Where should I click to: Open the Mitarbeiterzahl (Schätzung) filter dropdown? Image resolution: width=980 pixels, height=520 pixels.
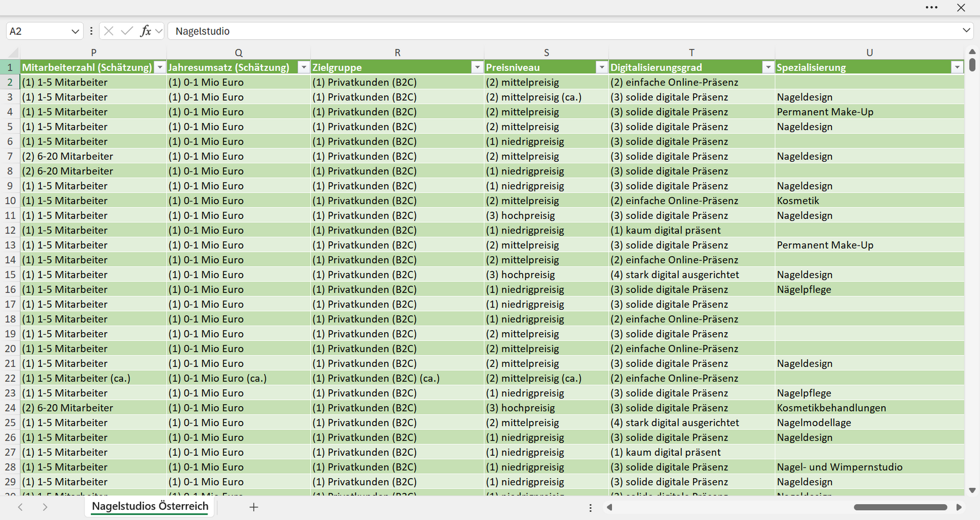click(160, 68)
